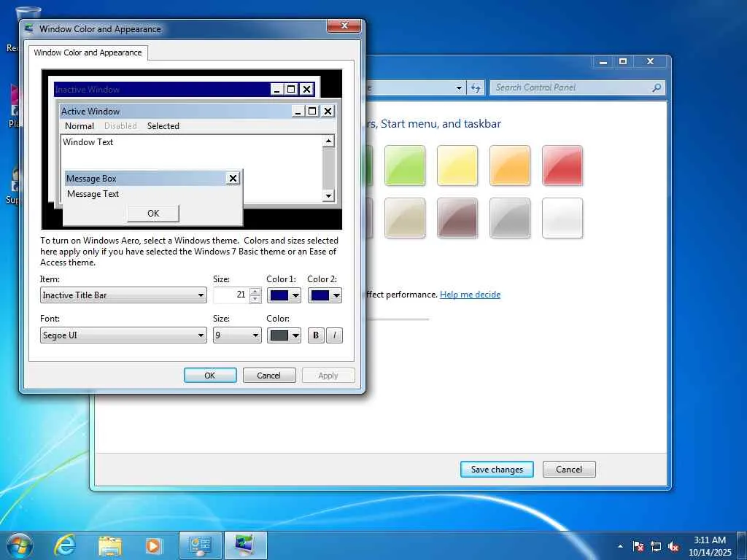Decrease item size with down spinner
Image resolution: width=747 pixels, height=560 pixels.
coord(255,299)
